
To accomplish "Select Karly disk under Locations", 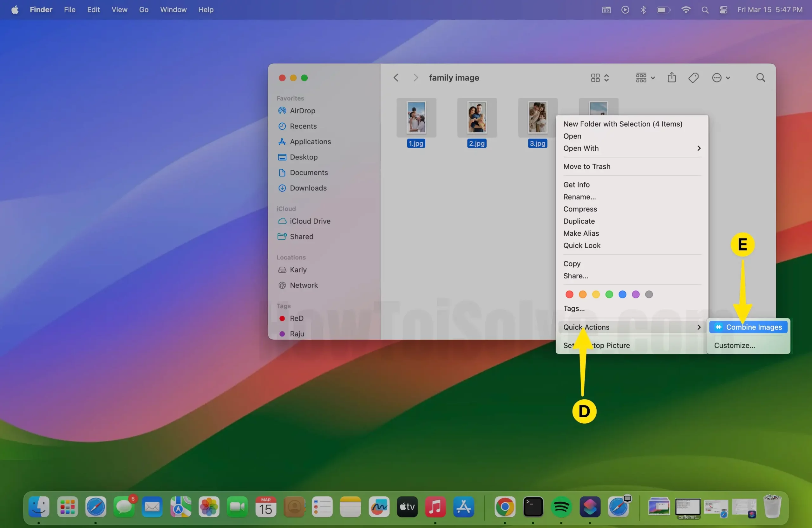I will [x=292, y=270].
